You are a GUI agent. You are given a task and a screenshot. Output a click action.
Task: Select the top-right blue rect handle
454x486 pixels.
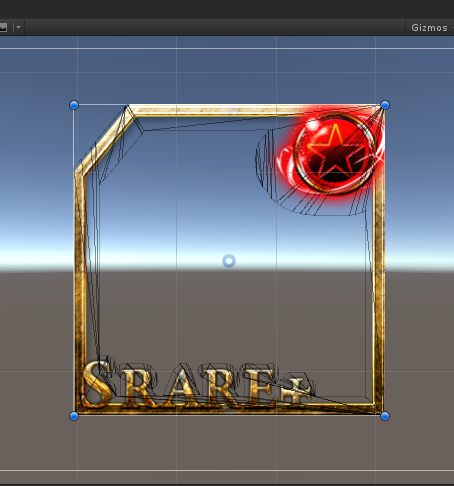point(385,105)
